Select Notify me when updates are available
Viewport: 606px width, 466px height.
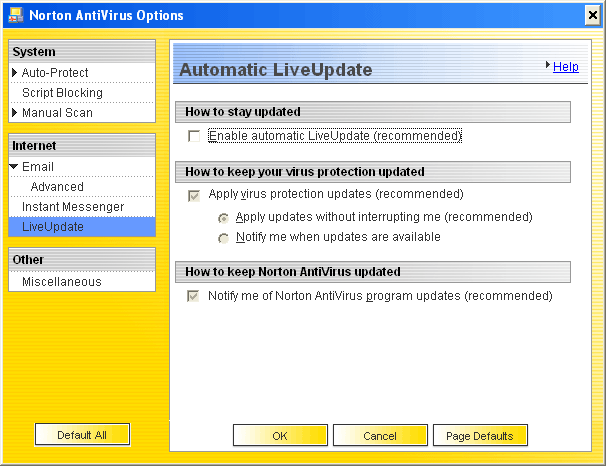[224, 238]
